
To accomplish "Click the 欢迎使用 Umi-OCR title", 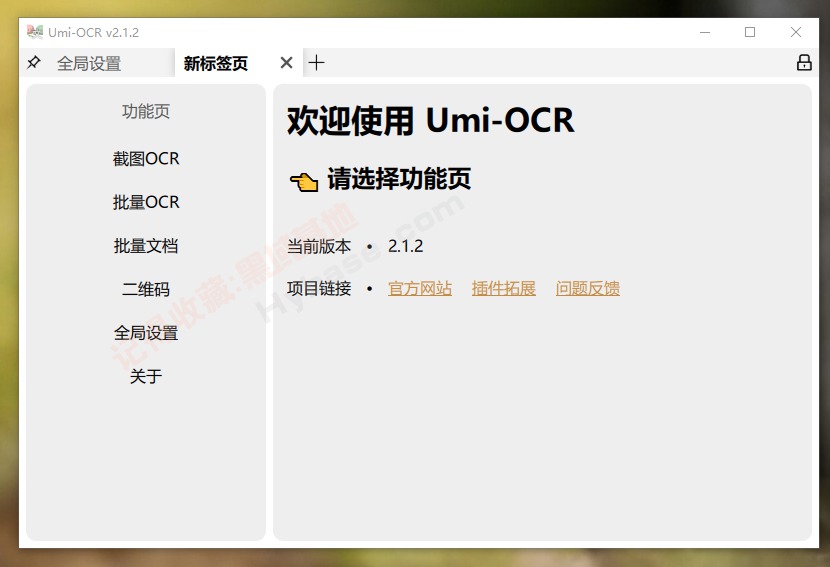I will tap(430, 120).
